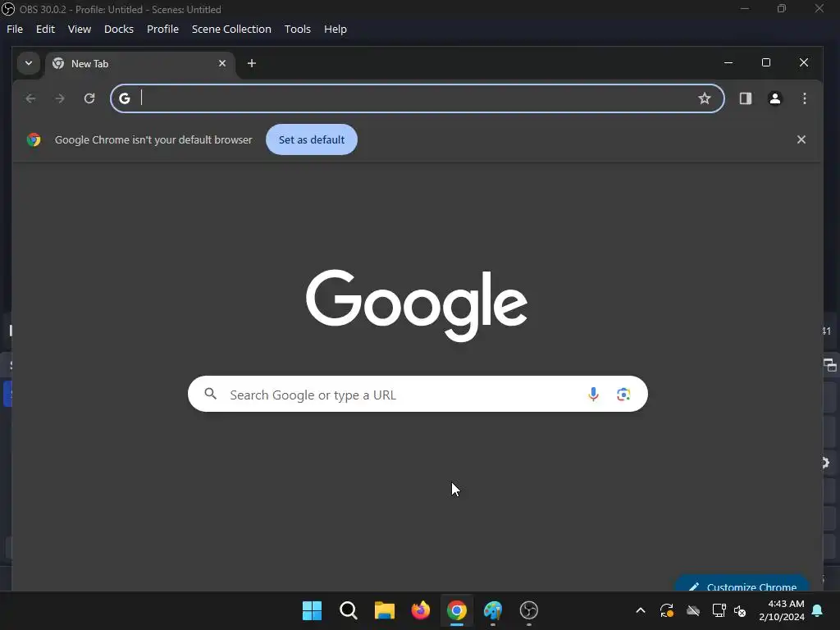Click the Chrome logo in the default browser bar
Image resolution: width=840 pixels, height=630 pixels.
tap(34, 139)
